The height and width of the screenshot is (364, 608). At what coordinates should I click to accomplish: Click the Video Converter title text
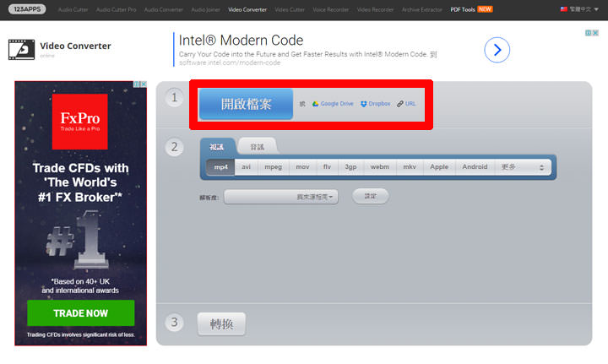[x=75, y=46]
